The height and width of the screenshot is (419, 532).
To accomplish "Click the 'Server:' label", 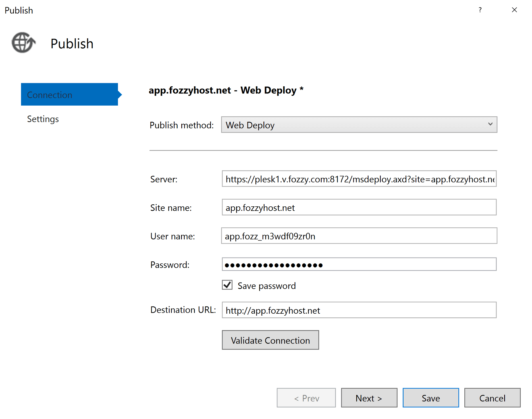I will click(x=164, y=179).
